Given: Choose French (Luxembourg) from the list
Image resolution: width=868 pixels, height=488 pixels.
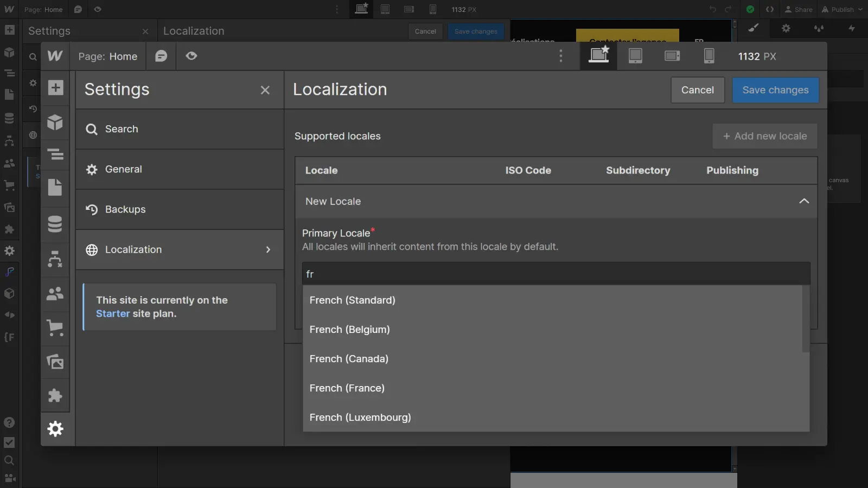Looking at the screenshot, I should [x=552, y=417].
